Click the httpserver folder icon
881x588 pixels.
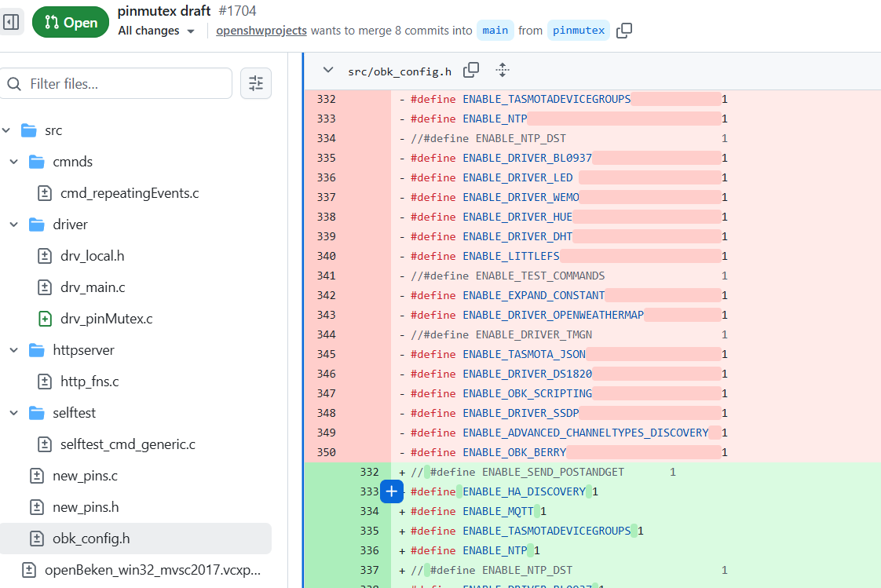37,350
